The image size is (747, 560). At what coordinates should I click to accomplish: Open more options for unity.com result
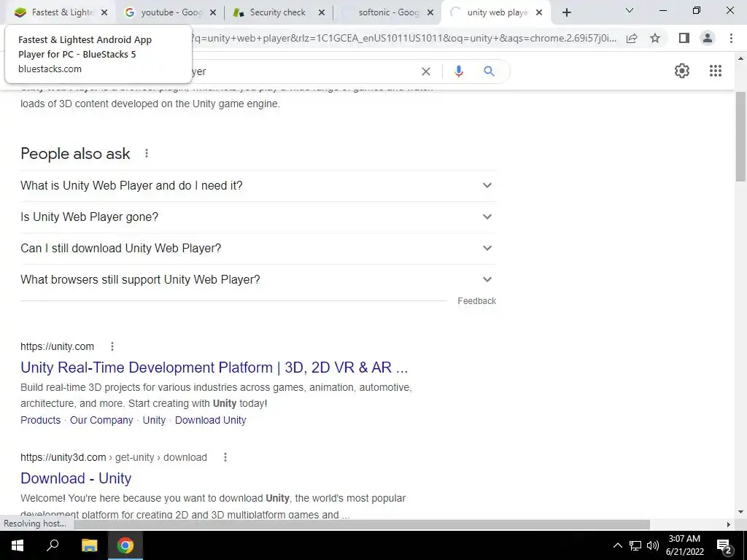112,346
